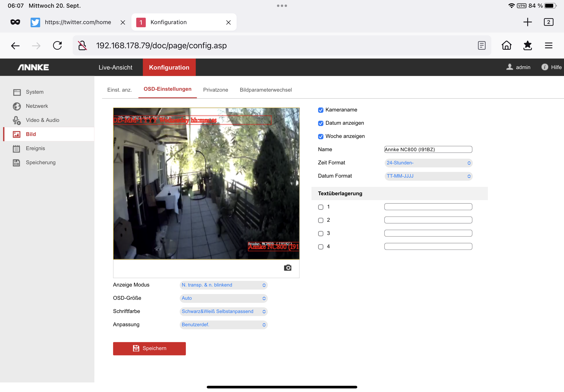Screen dimensions: 564x392
Task: Open Live-Ansicht in top navigation
Action: 115,67
